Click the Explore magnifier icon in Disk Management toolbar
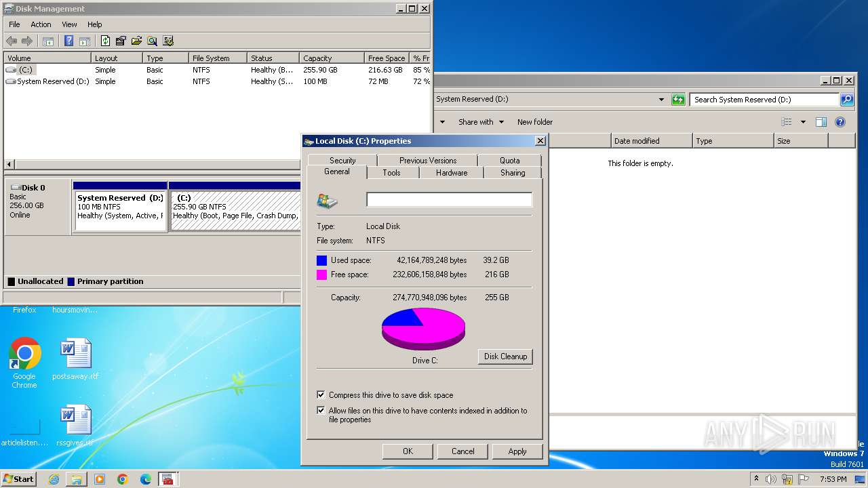868x488 pixels. coord(153,41)
